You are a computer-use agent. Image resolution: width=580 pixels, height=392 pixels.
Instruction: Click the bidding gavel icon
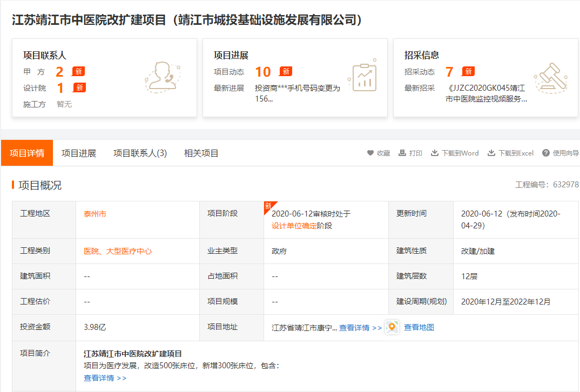tap(551, 78)
